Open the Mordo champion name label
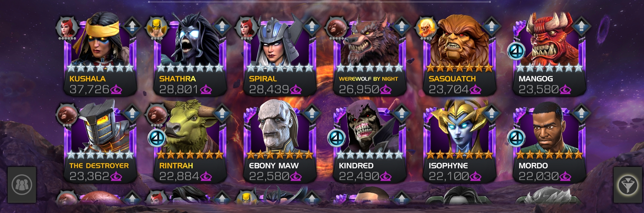644x213 pixels. (x=533, y=166)
